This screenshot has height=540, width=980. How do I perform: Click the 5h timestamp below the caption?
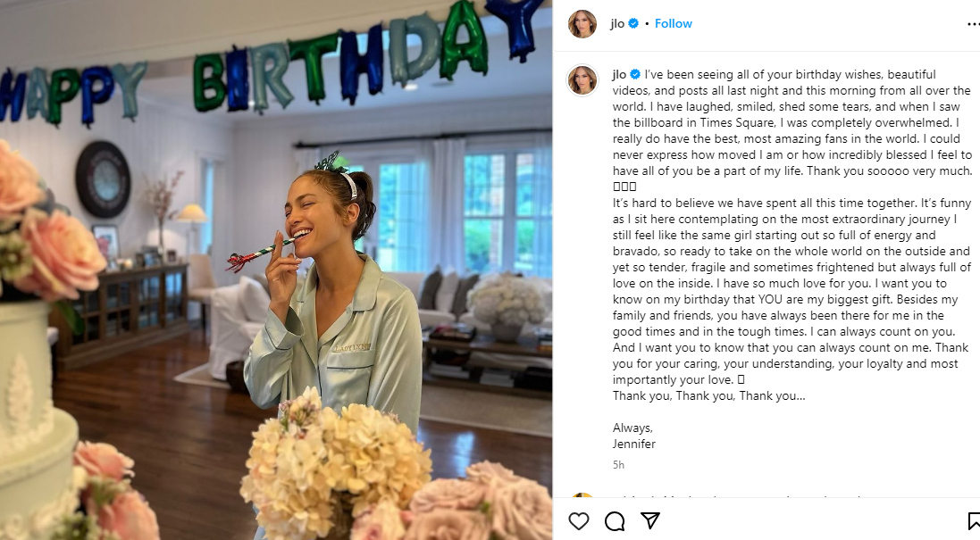click(618, 465)
